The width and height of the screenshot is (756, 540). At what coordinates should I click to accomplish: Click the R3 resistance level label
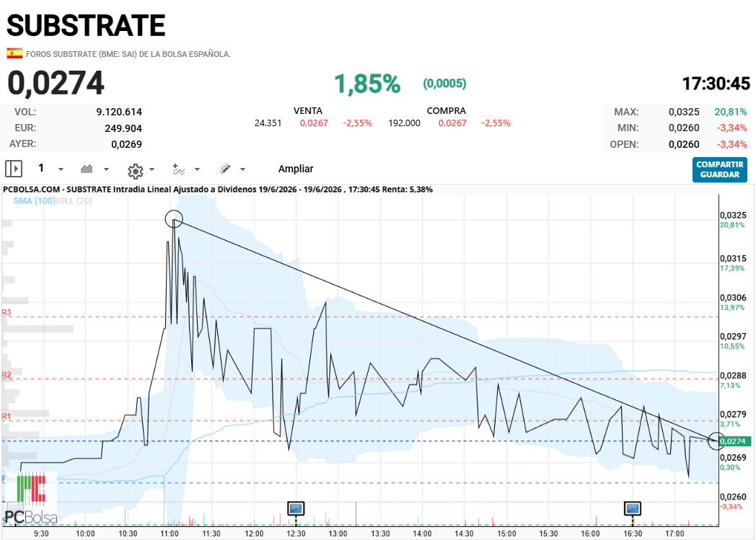coord(6,313)
